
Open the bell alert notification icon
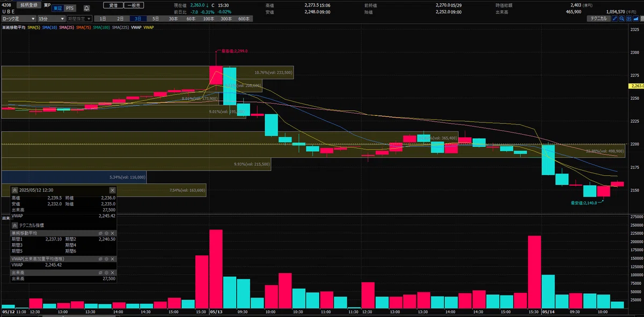tap(86, 8)
